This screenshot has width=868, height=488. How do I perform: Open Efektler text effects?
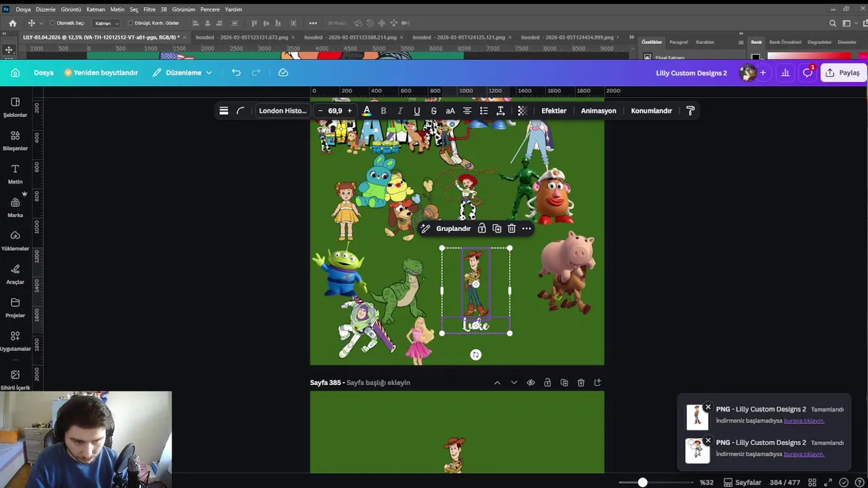tap(554, 110)
